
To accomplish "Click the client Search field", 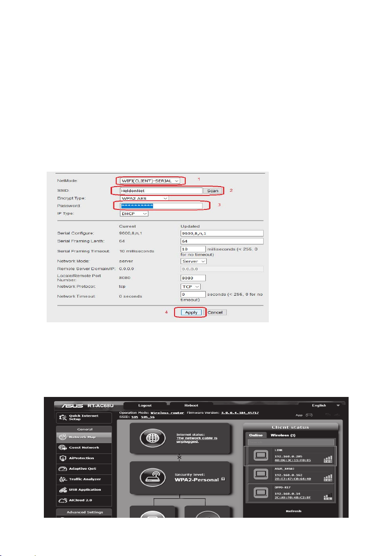I will click(291, 442).
